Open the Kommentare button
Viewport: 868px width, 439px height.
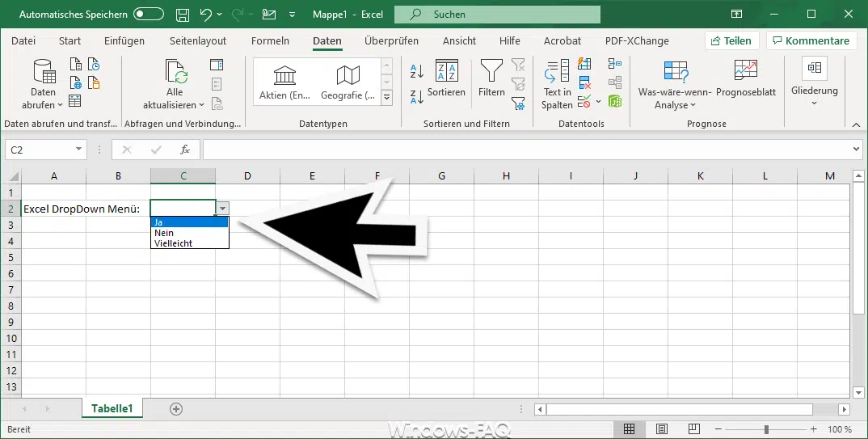click(810, 41)
